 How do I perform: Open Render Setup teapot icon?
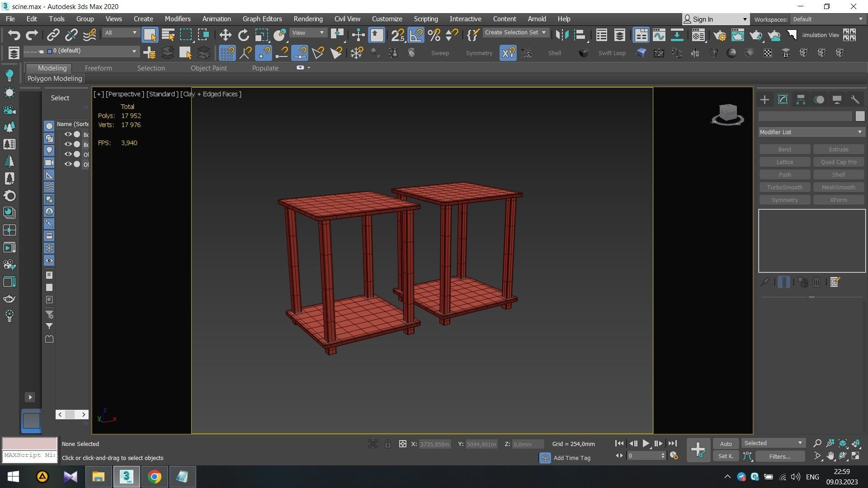pos(720,35)
